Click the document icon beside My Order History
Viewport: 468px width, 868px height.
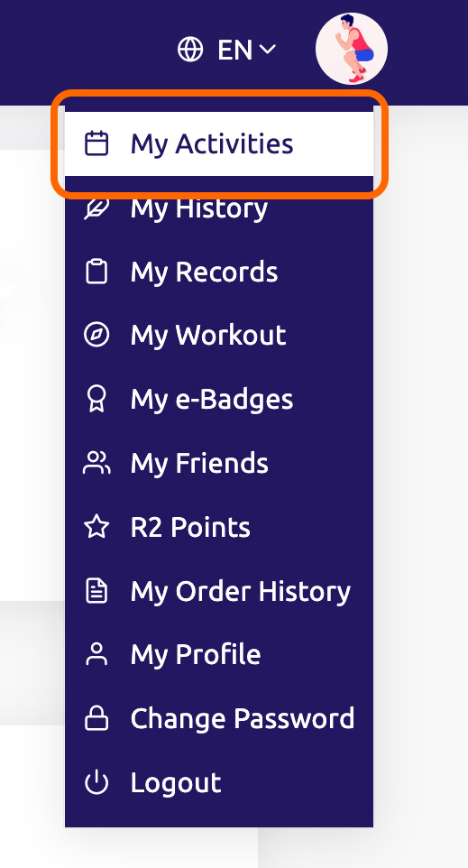click(96, 591)
